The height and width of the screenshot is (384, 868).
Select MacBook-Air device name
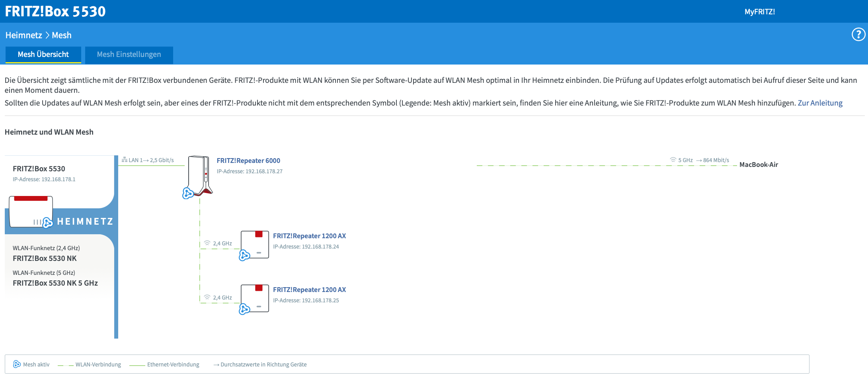point(759,165)
